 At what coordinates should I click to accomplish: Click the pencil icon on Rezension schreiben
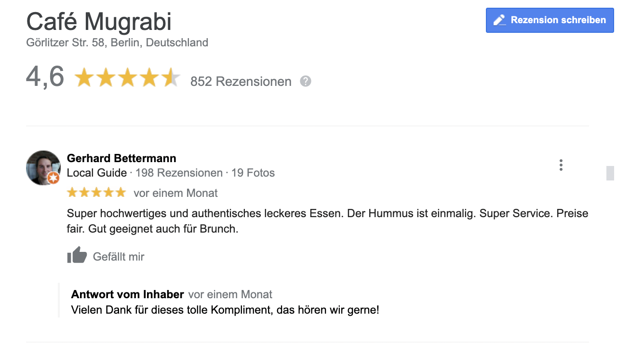pos(499,20)
